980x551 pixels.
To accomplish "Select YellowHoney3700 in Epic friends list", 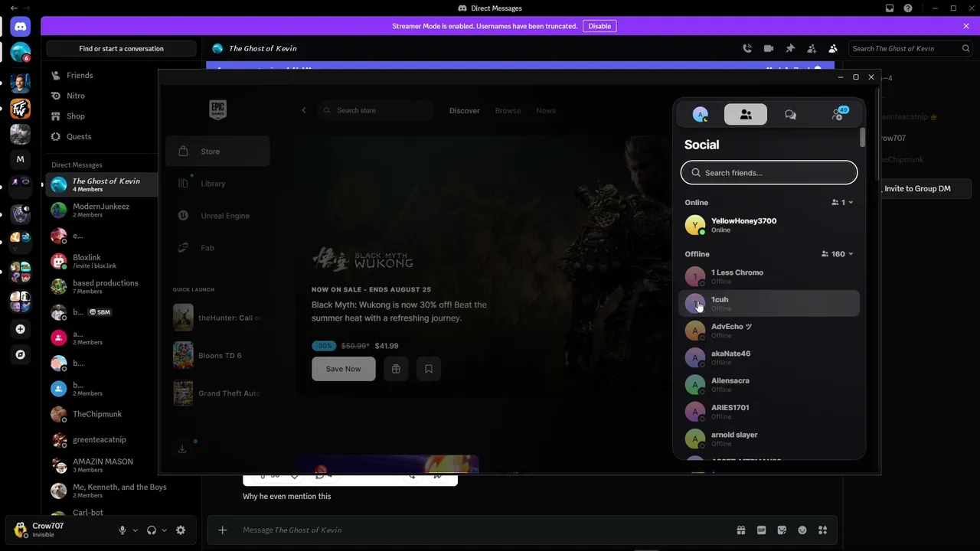I will 769,225.
